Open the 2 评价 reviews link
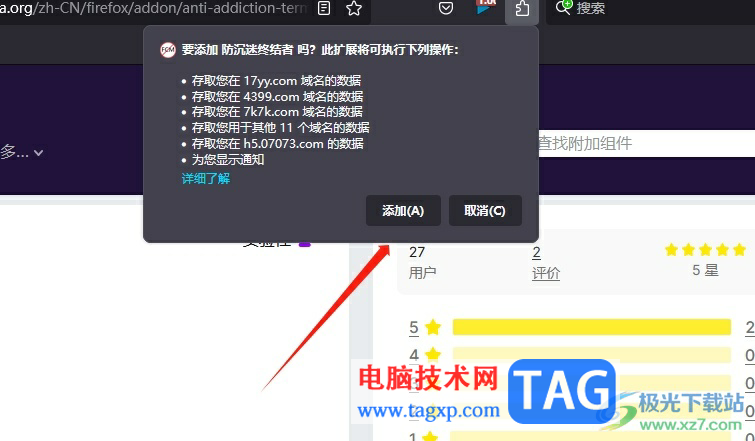Image resolution: width=755 pixels, height=441 pixels. 546,263
